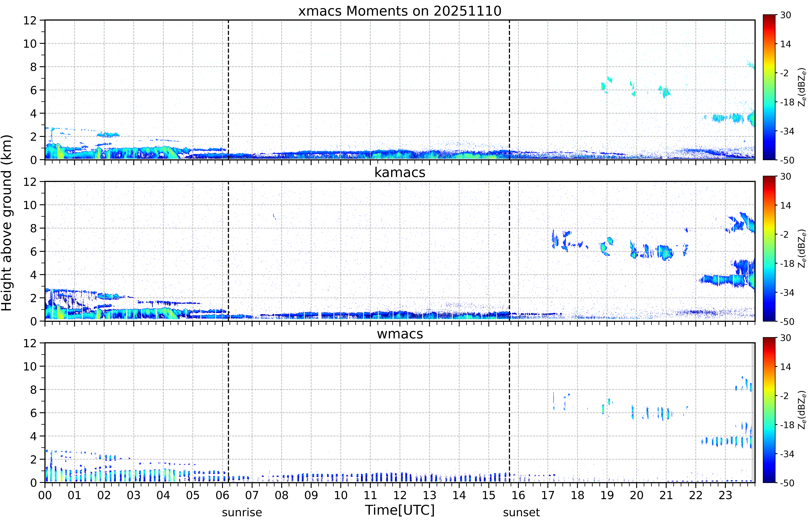Click the sunset dashed line in xmacs panel
812x524 pixels.
point(509,90)
